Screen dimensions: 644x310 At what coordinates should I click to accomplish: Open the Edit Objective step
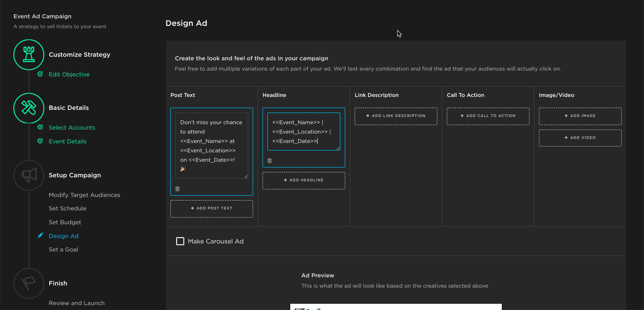pyautogui.click(x=69, y=74)
